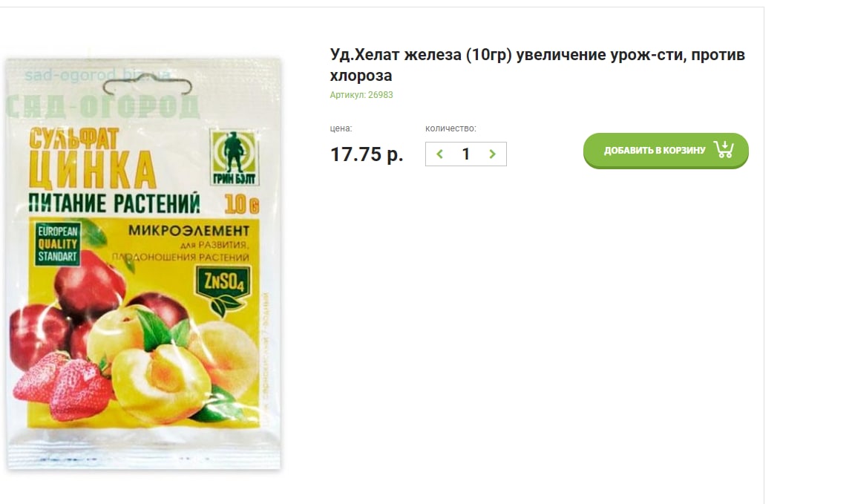Click the 17.75 р. price

[x=367, y=154]
